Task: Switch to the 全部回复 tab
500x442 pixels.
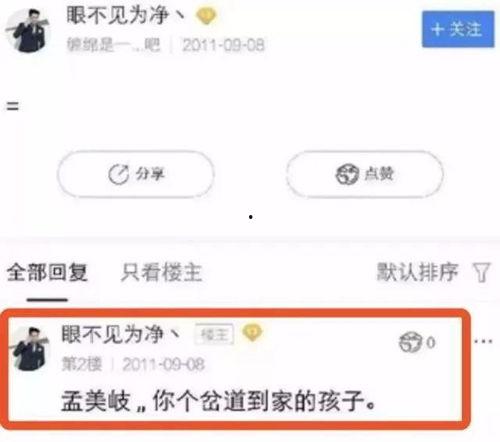Action: (x=47, y=272)
